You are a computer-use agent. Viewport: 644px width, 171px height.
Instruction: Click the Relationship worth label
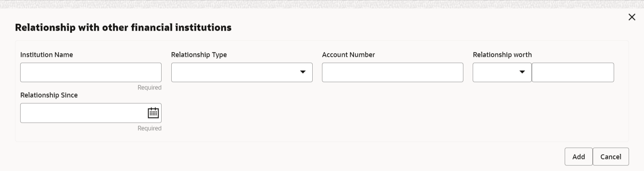pos(502,55)
